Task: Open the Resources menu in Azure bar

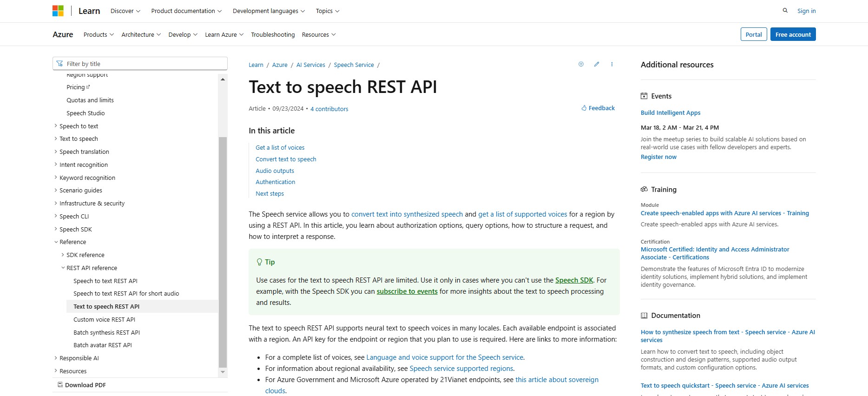Action: tap(319, 34)
